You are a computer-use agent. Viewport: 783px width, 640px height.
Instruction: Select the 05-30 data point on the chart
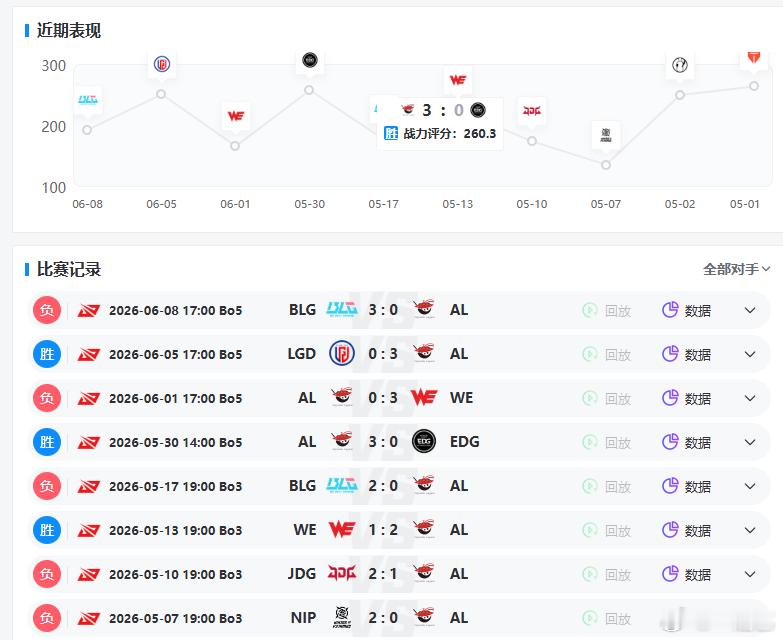[x=309, y=90]
